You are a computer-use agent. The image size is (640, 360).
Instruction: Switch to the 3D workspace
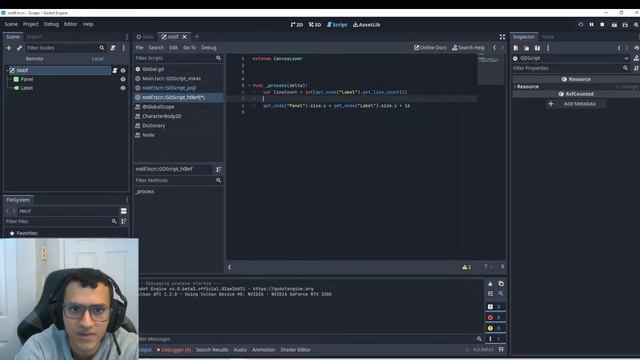point(315,24)
